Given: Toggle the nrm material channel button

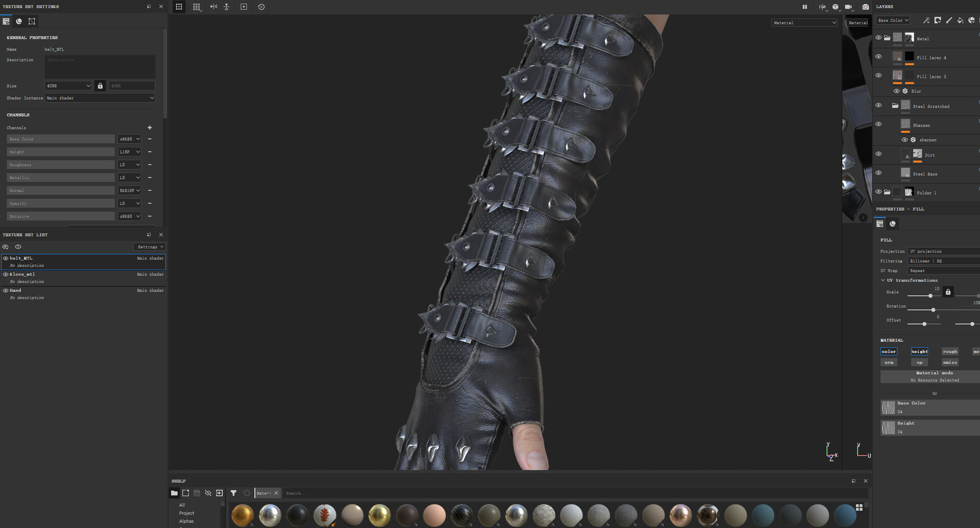Looking at the screenshot, I should (889, 363).
